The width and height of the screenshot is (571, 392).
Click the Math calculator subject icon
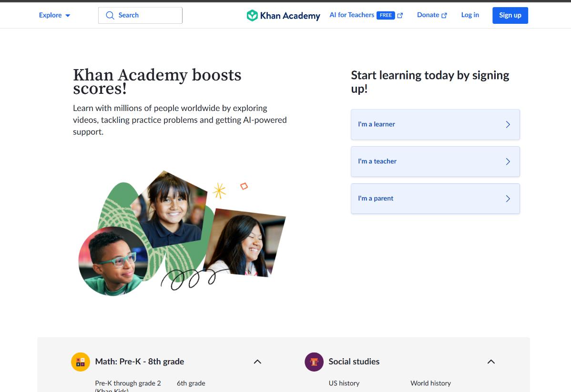(x=81, y=362)
